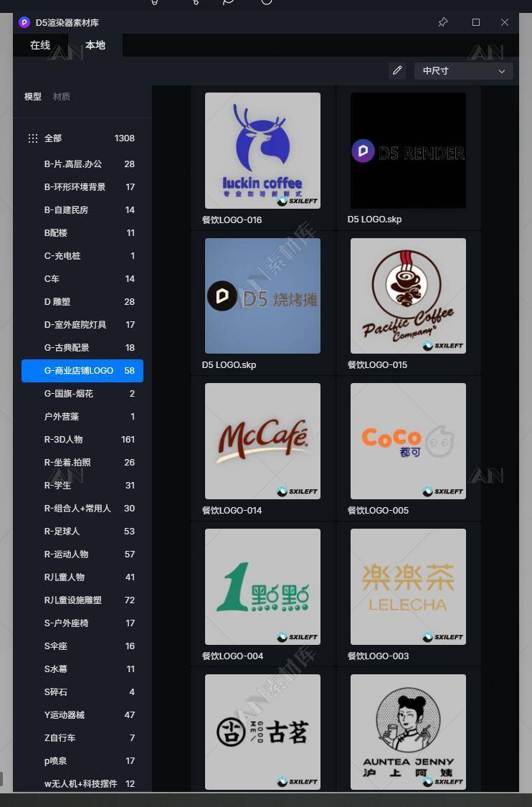The image size is (532, 807).
Task: Select the 模型 tab
Action: pyautogui.click(x=33, y=97)
